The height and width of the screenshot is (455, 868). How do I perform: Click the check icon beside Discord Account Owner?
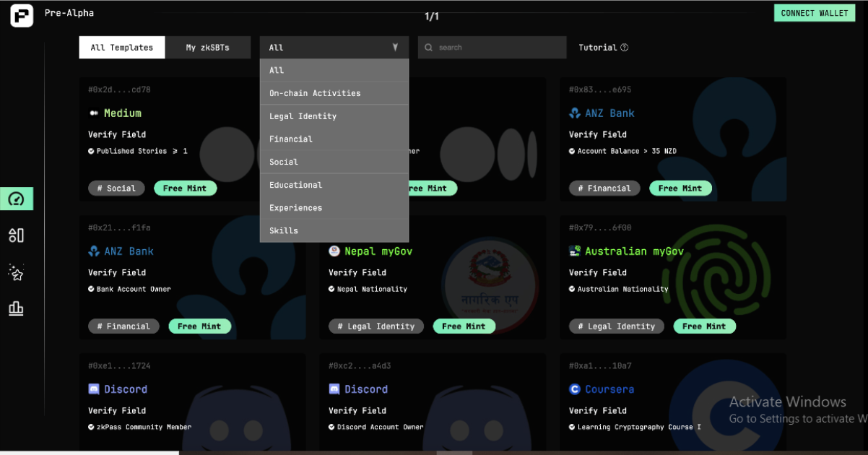pyautogui.click(x=332, y=428)
